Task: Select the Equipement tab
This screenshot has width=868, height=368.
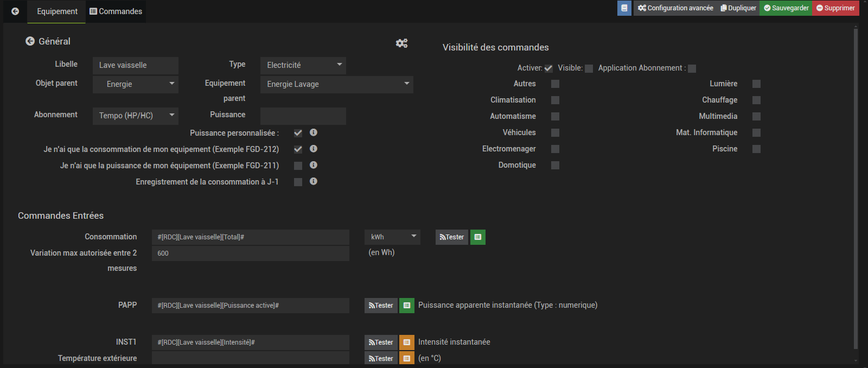Action: [57, 11]
